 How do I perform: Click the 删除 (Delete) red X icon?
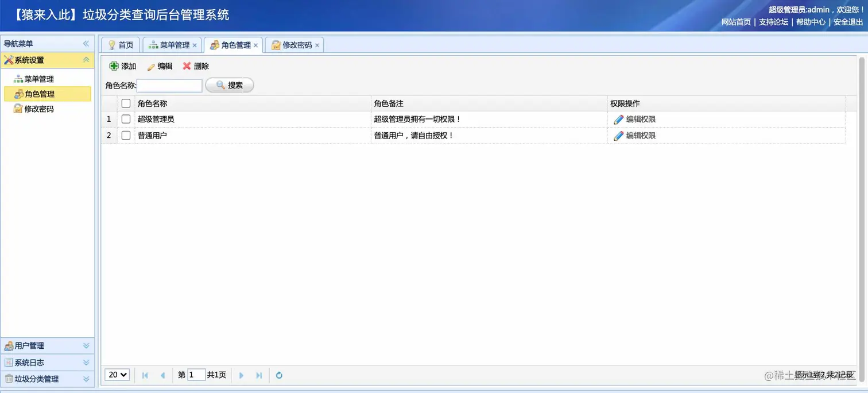(186, 65)
